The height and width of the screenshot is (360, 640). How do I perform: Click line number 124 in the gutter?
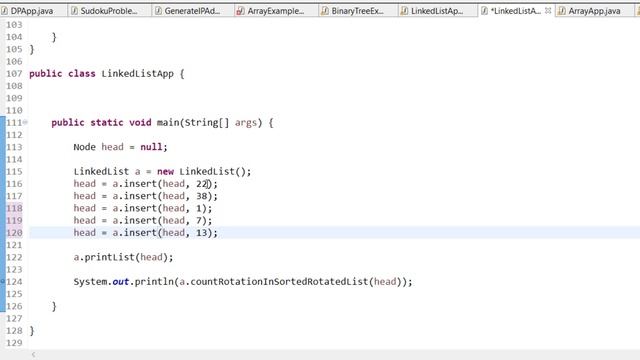pos(14,282)
